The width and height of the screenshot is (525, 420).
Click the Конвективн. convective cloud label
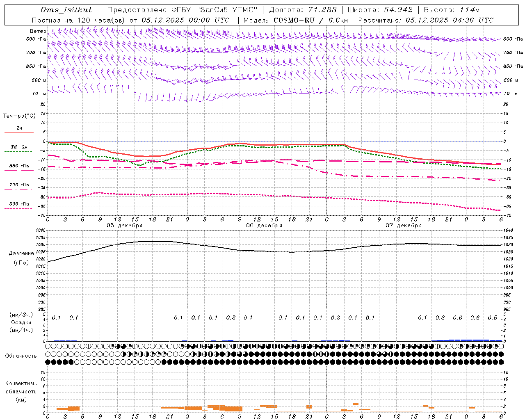pos(21,383)
